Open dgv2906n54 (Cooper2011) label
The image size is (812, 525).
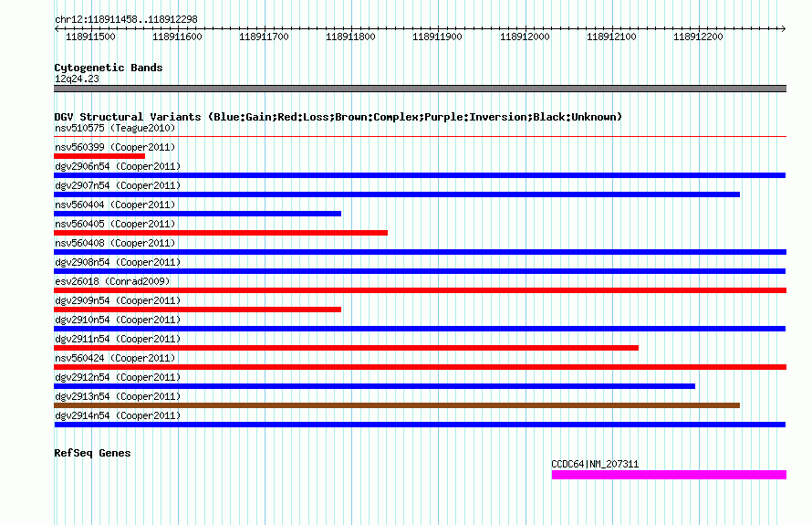tap(118, 166)
